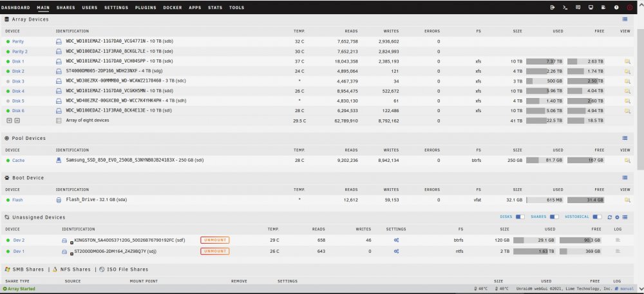The height and width of the screenshot is (294, 644).
Task: Click the Flash_Drive device icon
Action: coord(59,200)
